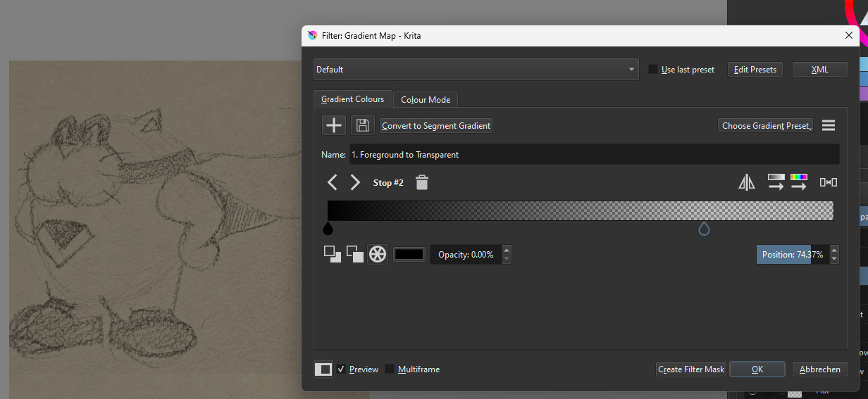
Task: Go to the next gradient stop
Action: (355, 183)
